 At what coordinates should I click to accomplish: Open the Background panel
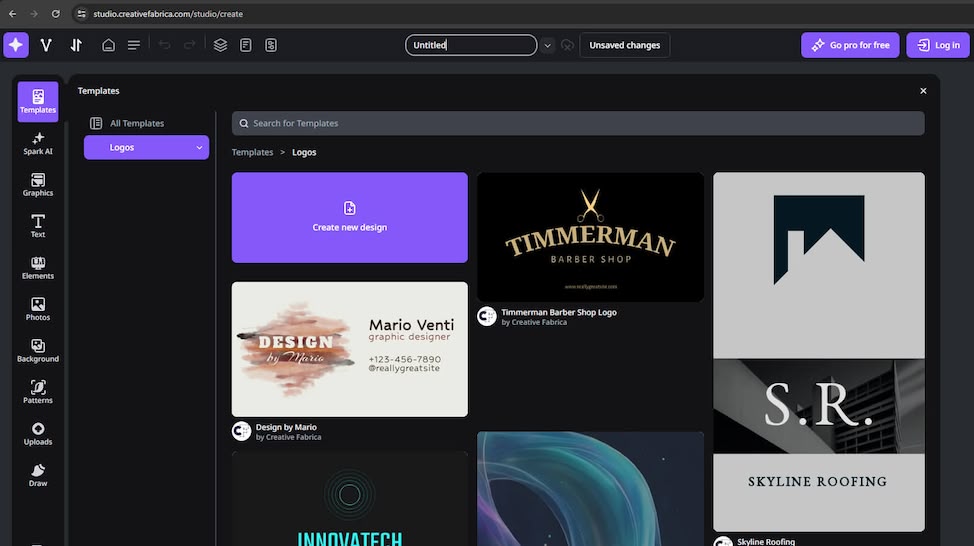[x=38, y=351]
